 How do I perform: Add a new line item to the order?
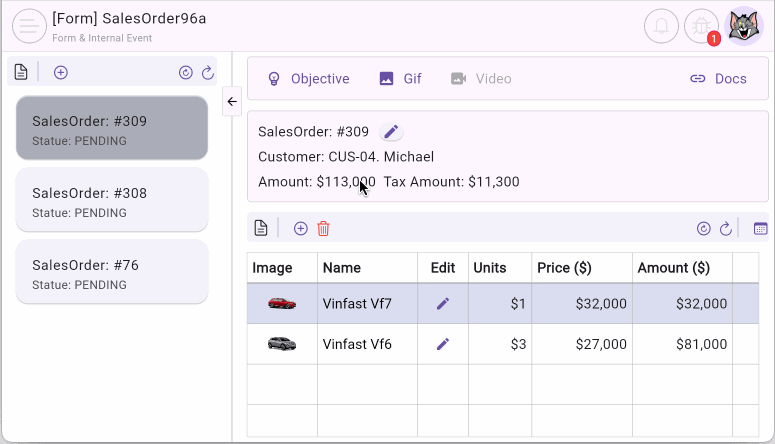[x=300, y=228]
